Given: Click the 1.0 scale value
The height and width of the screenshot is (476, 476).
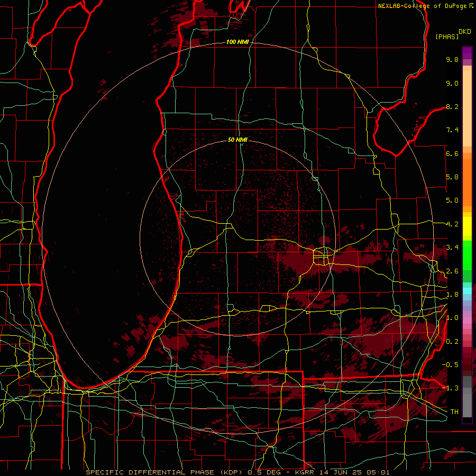Looking at the screenshot, I should point(452,318).
